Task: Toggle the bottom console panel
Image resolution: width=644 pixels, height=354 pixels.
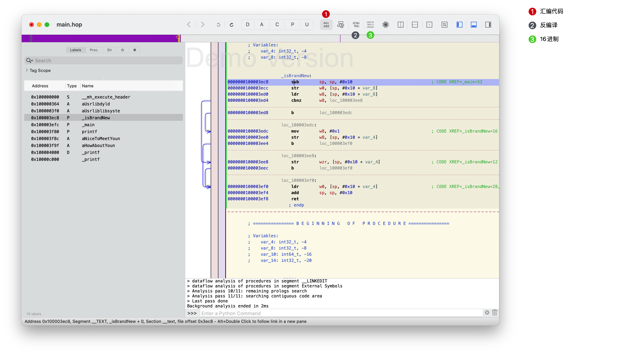Action: point(474,24)
